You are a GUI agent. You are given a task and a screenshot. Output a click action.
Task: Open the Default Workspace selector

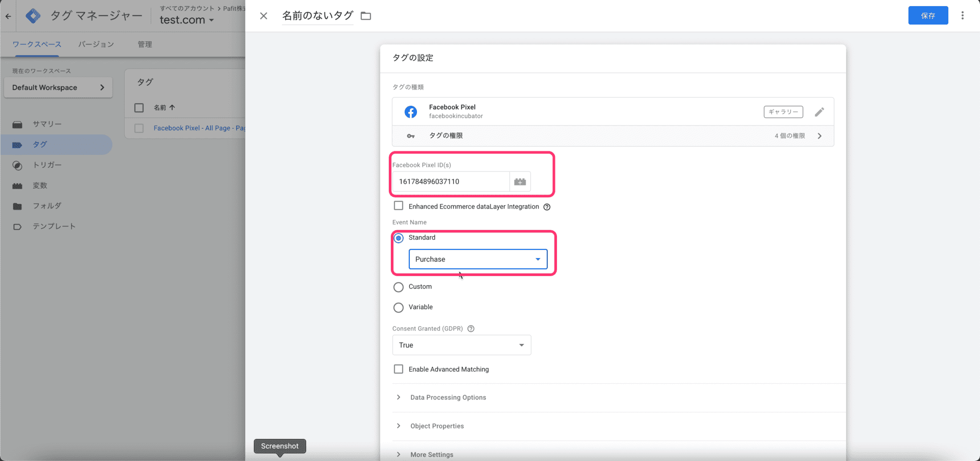[58, 87]
